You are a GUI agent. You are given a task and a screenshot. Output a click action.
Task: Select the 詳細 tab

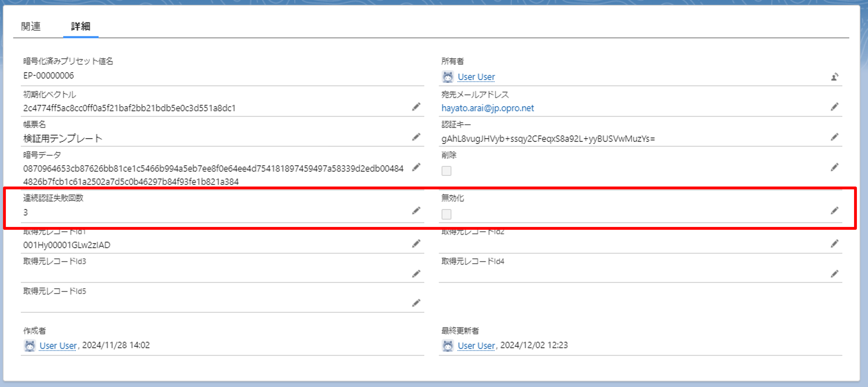coord(81,26)
